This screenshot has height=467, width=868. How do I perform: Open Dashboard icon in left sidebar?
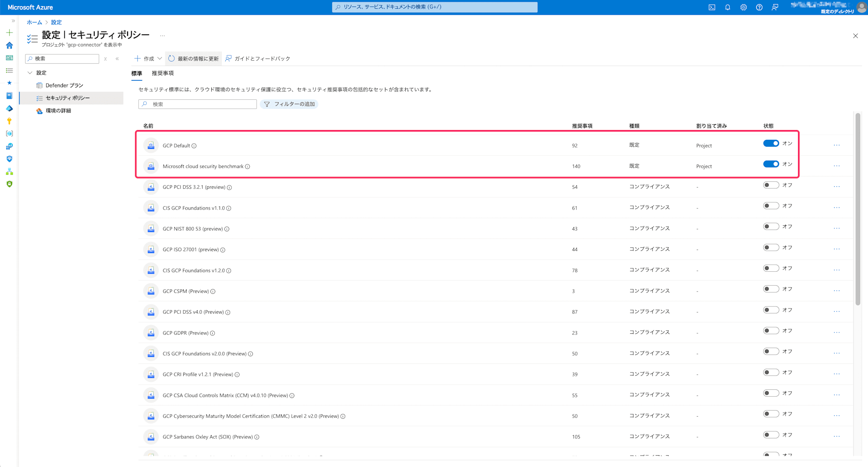[x=9, y=58]
